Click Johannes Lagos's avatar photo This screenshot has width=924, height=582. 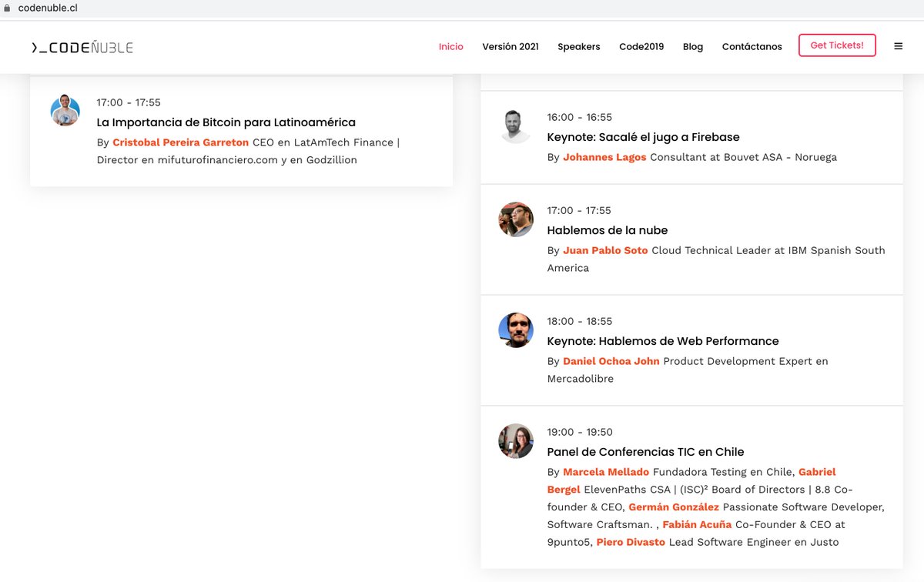click(515, 126)
